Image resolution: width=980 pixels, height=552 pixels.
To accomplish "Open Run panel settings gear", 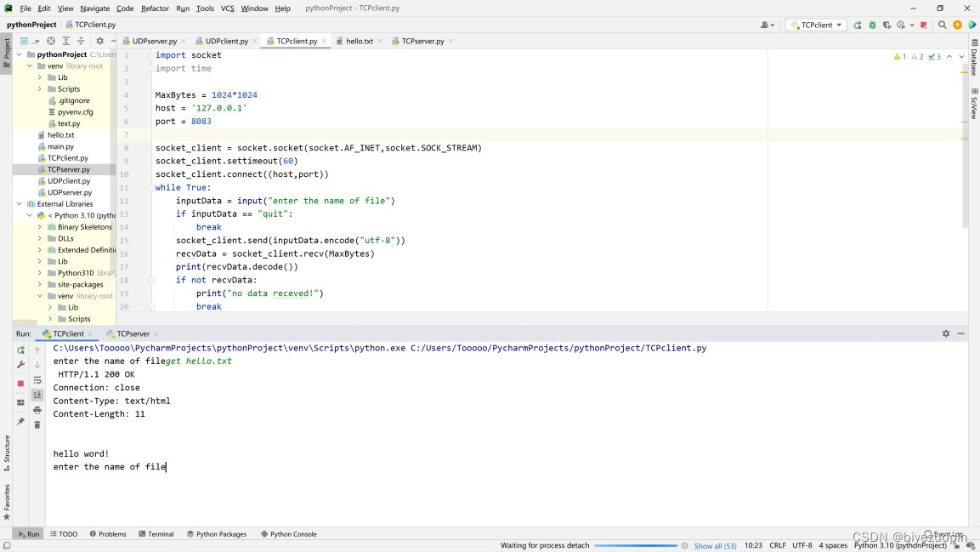I will (945, 333).
